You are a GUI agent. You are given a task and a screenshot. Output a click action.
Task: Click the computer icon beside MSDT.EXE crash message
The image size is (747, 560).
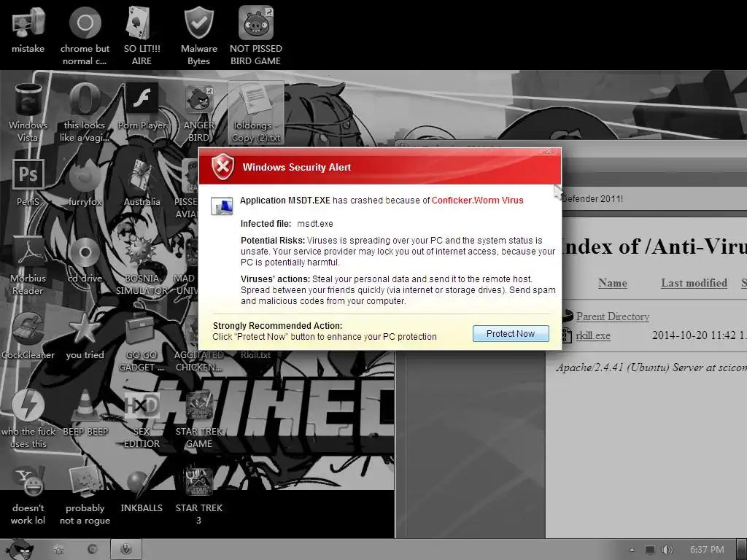pos(222,206)
